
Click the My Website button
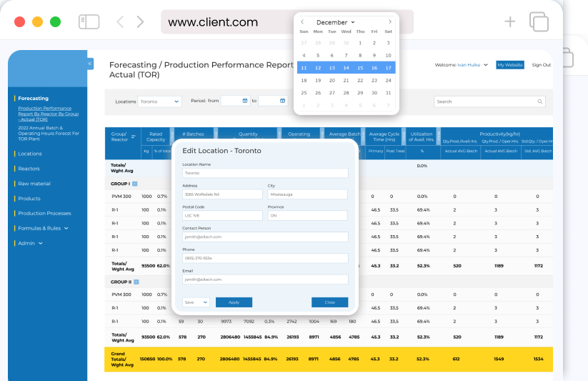coord(510,65)
